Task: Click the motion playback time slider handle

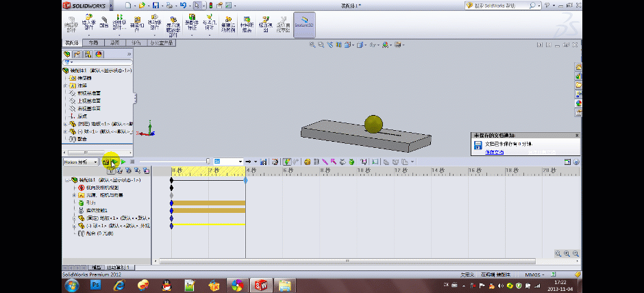Action: pos(208,162)
